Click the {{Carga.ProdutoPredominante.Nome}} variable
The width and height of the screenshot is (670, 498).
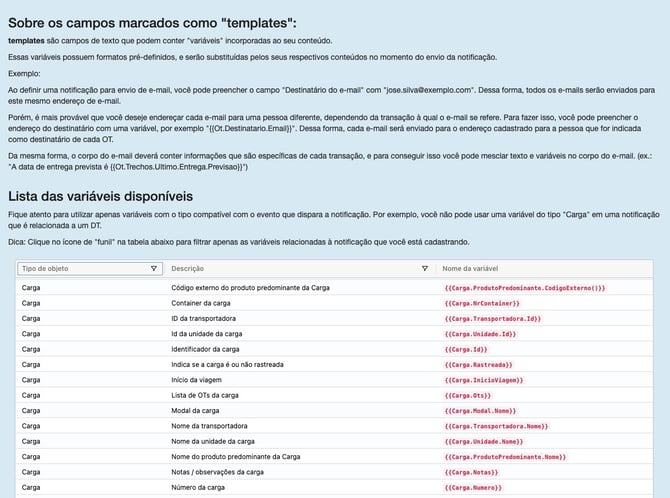click(512, 457)
